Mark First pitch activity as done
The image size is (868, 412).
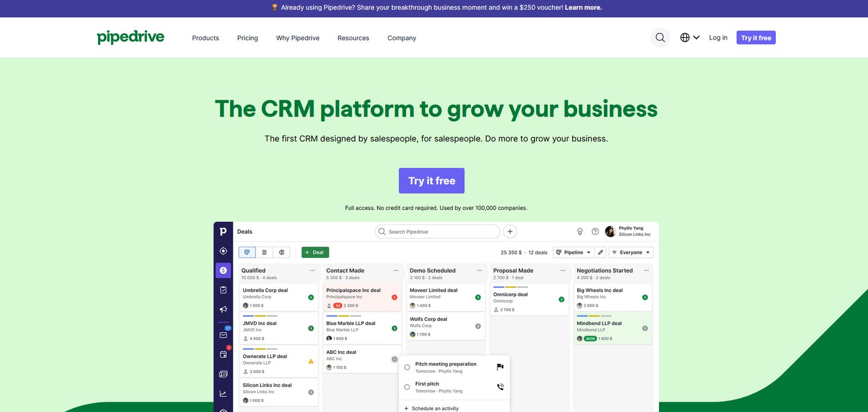[x=407, y=387]
